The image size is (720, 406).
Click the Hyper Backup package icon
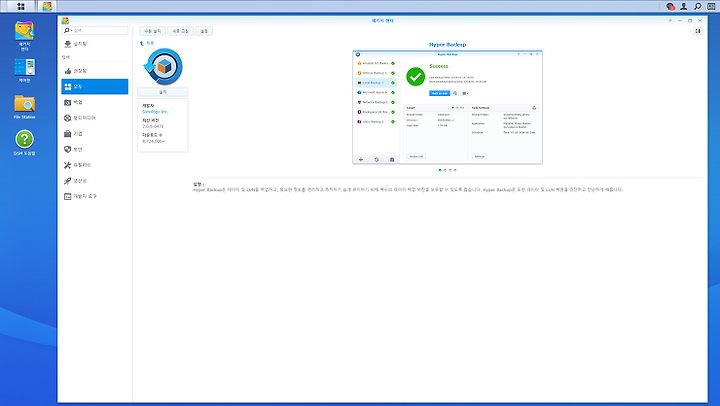coord(163,67)
